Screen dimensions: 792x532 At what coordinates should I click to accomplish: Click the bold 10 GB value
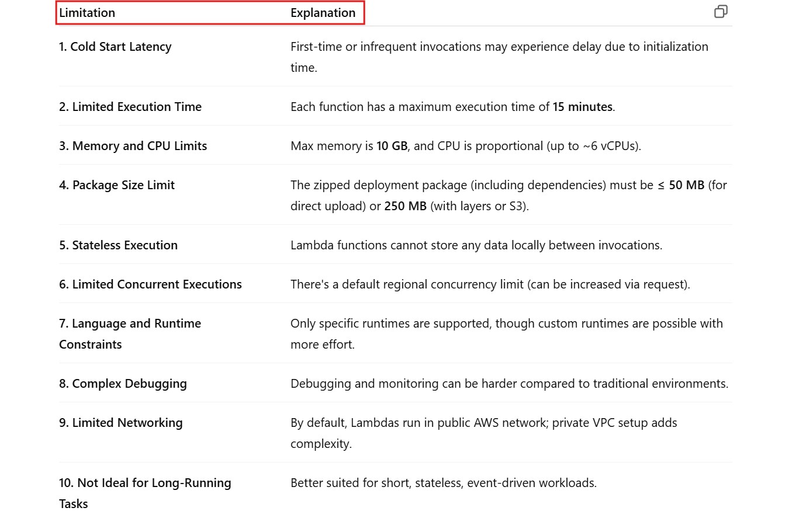[x=392, y=146]
